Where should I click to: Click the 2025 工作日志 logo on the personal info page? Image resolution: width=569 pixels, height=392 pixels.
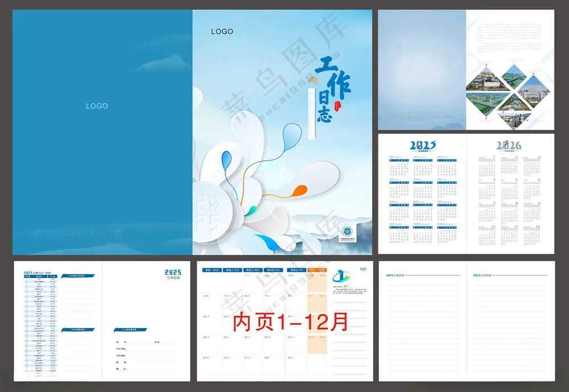(x=173, y=274)
